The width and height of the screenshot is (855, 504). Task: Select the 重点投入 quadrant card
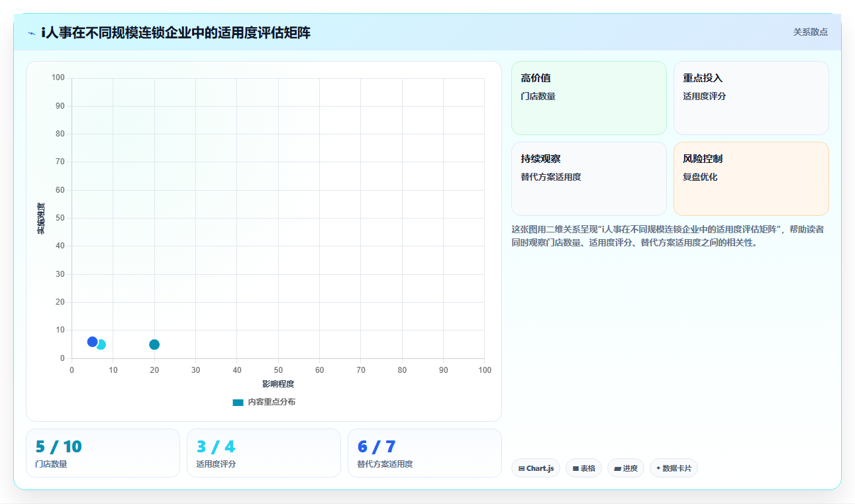coord(751,98)
